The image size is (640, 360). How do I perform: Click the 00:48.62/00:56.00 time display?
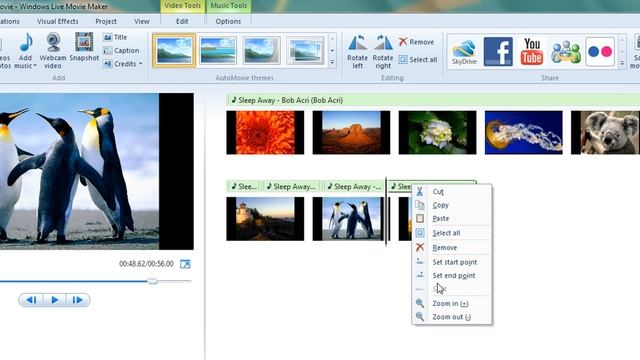pos(146,264)
